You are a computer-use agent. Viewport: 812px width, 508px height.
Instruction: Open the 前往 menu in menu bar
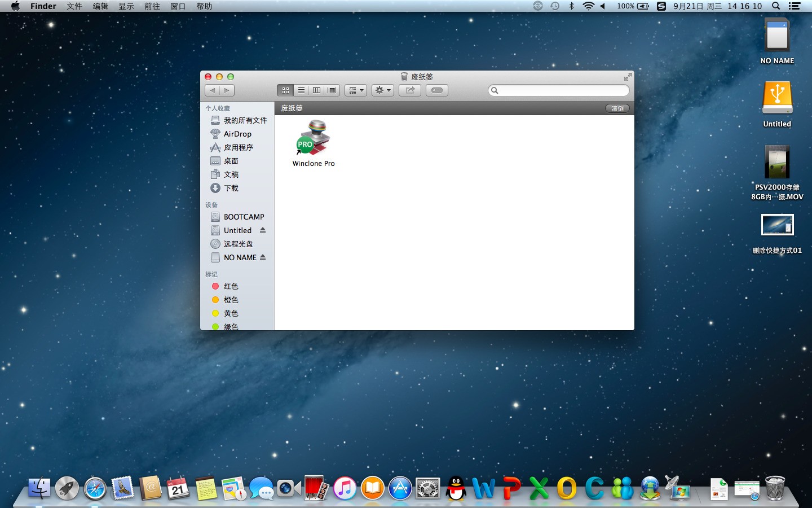pos(152,6)
